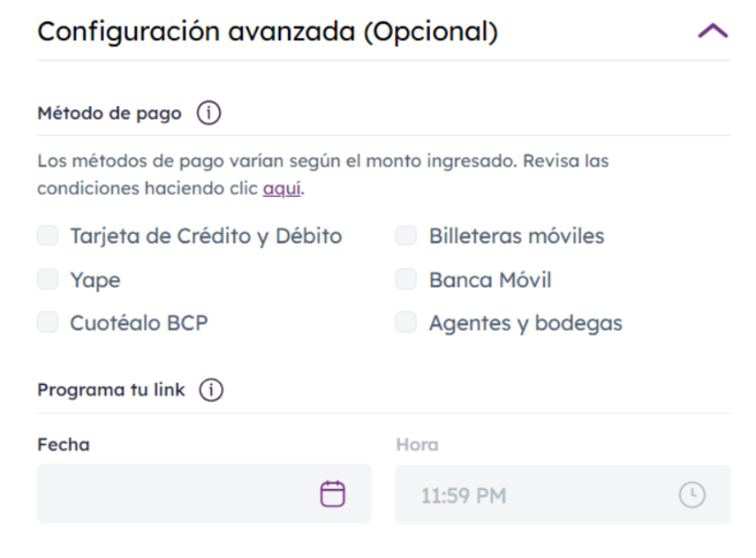Click the Método de pago heading text

(109, 113)
